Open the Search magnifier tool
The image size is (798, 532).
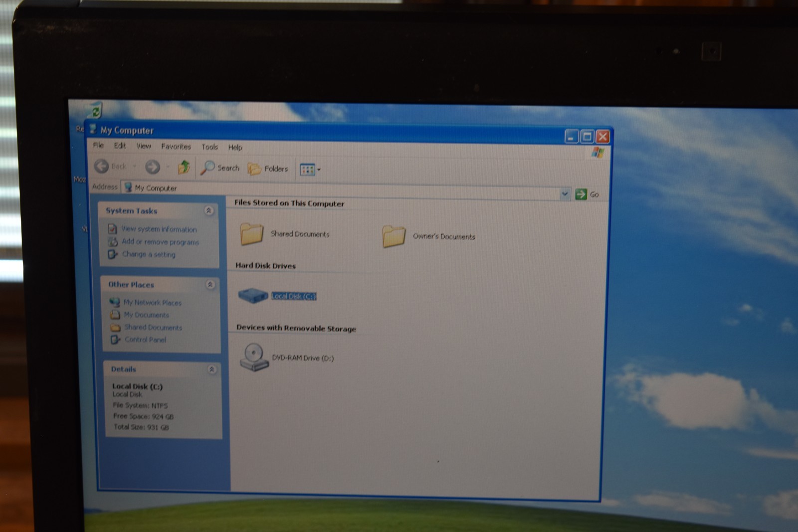tap(220, 168)
